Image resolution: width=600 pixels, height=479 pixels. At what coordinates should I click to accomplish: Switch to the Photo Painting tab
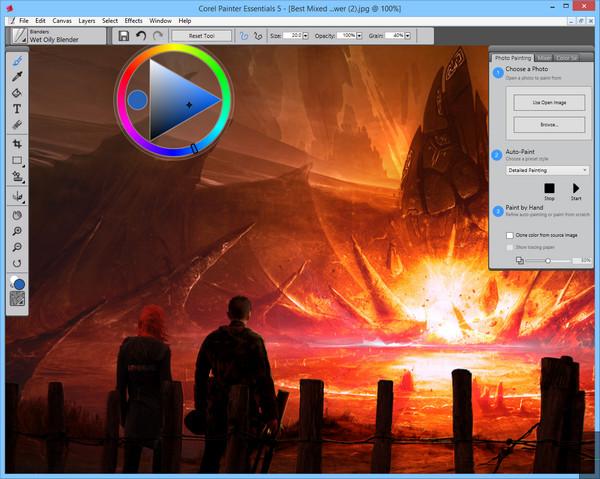pos(513,58)
